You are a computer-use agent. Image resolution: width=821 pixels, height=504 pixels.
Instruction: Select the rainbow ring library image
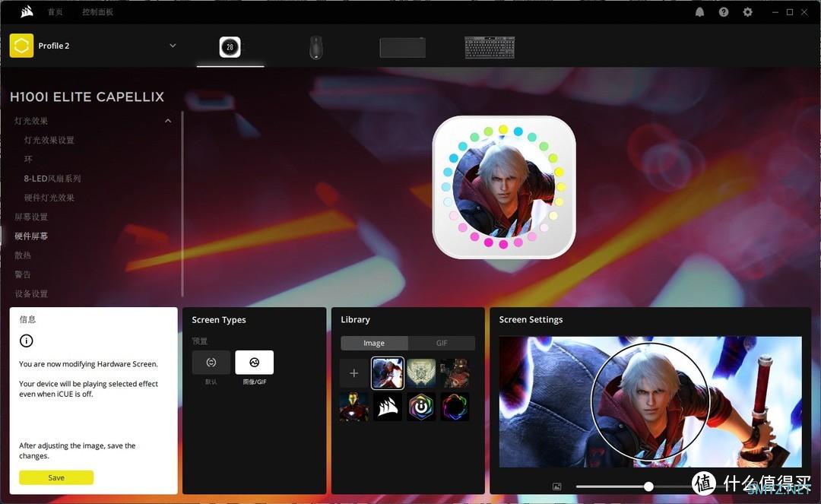[x=455, y=407]
